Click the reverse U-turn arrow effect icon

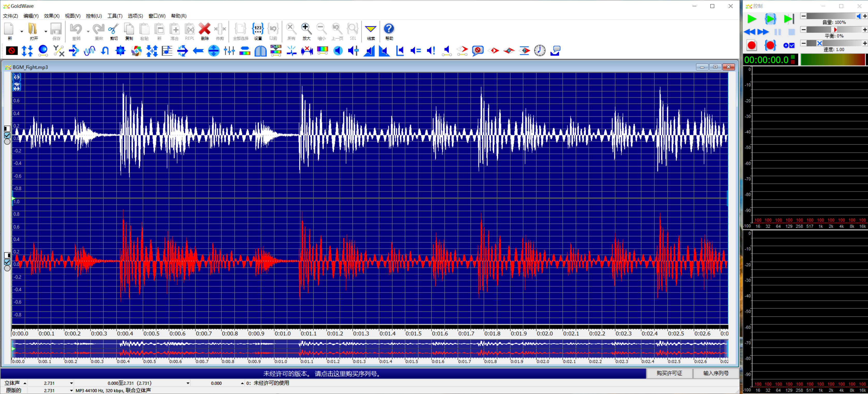pyautogui.click(x=105, y=51)
